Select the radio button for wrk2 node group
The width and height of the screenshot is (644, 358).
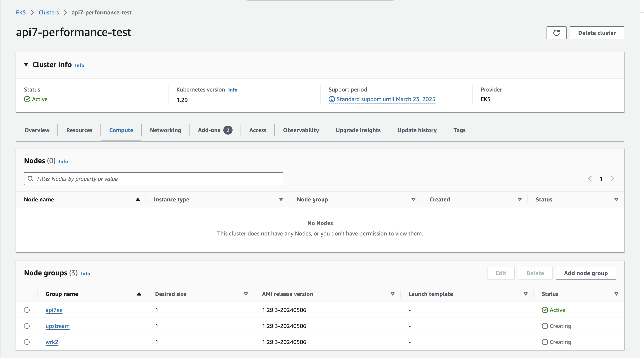[27, 342]
